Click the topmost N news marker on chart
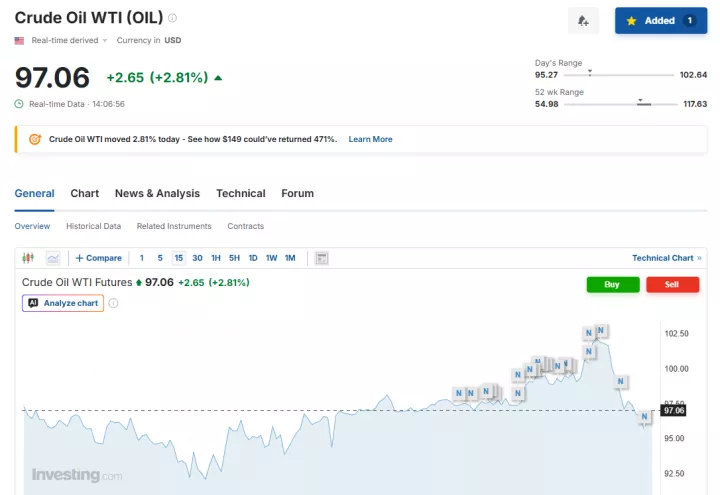This screenshot has width=720, height=495. point(601,331)
